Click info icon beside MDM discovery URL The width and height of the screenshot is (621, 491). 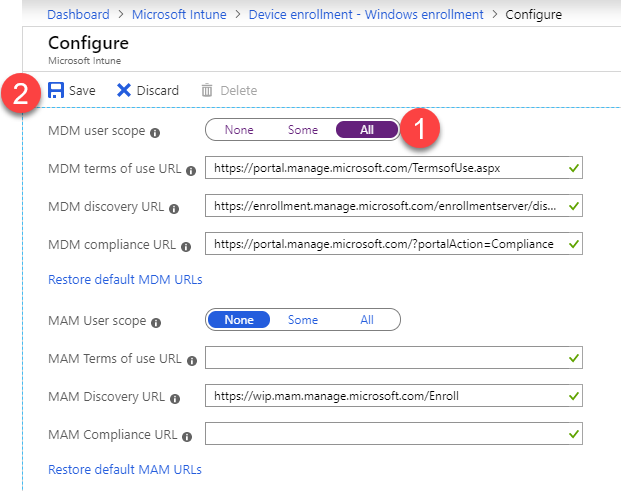pyautogui.click(x=174, y=209)
